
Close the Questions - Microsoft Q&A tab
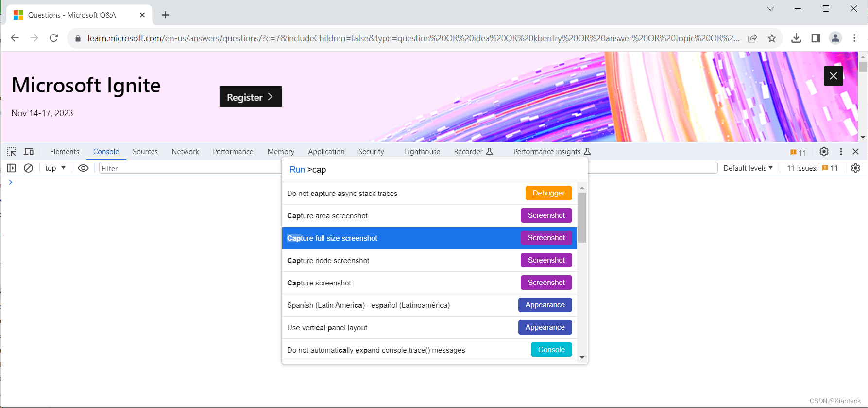coord(142,15)
